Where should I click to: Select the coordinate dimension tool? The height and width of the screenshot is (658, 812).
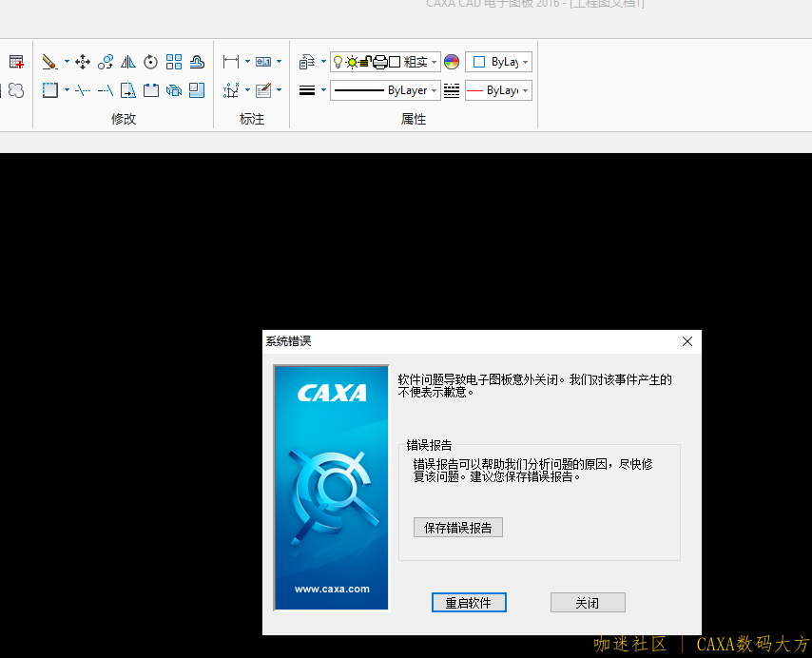231,90
